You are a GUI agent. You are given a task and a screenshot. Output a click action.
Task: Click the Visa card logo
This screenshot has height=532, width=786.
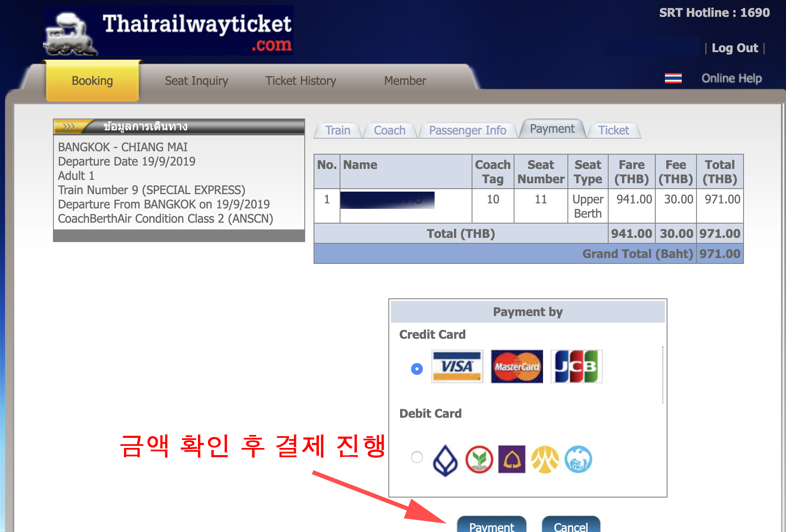[457, 366]
